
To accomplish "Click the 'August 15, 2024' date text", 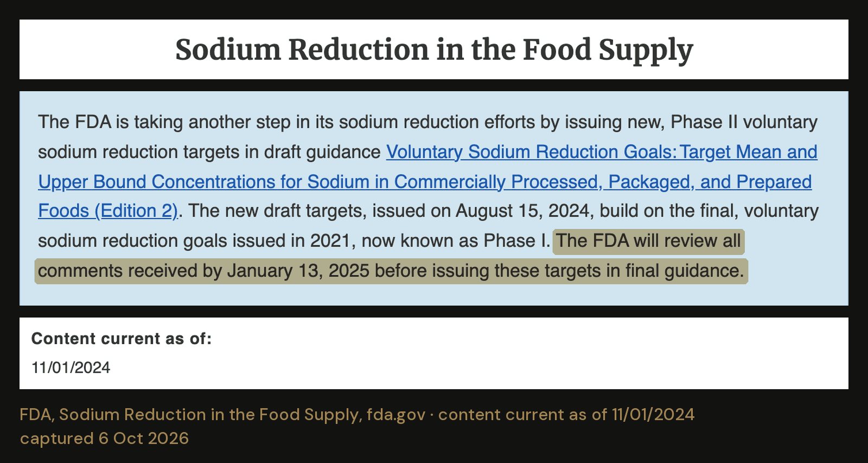I will pyautogui.click(x=522, y=211).
